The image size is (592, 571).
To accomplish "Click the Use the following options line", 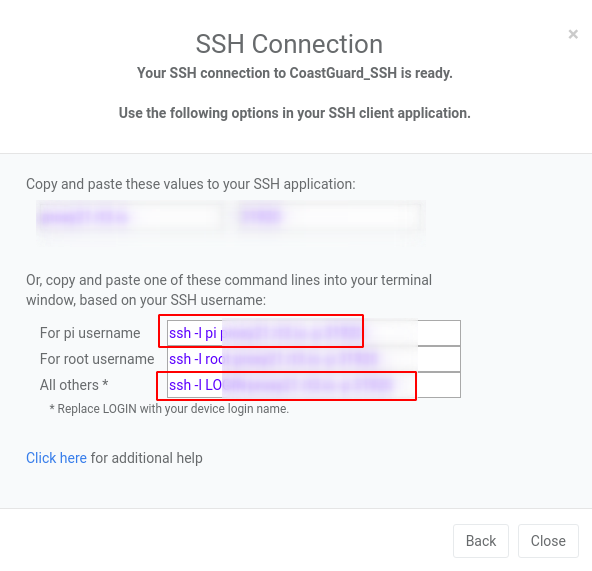I will (x=294, y=113).
